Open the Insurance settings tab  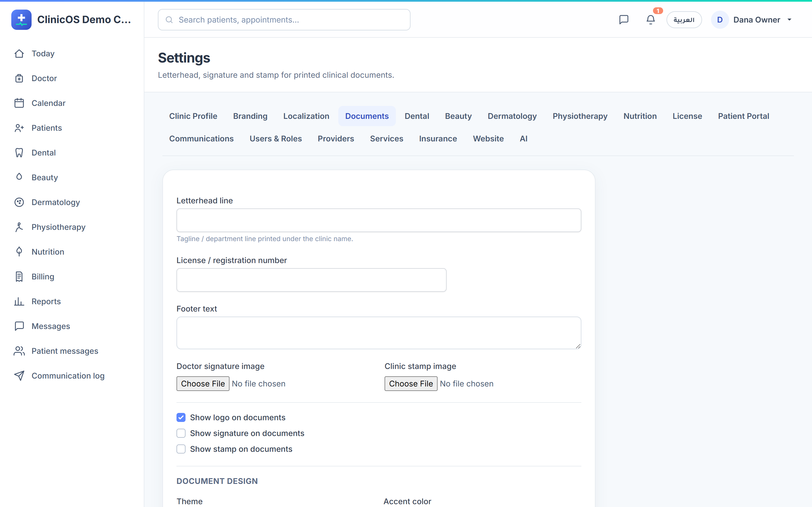point(438,139)
